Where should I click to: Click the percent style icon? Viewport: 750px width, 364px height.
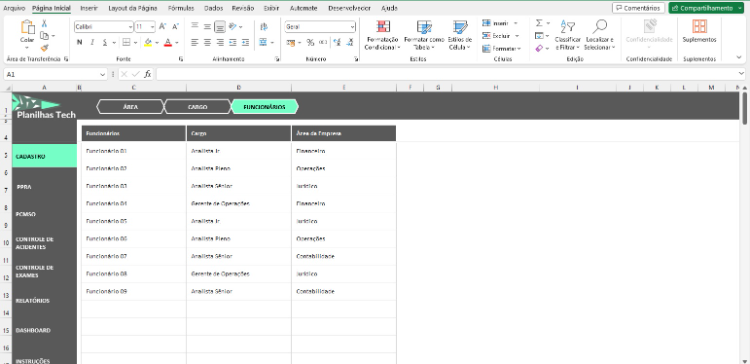pos(310,43)
